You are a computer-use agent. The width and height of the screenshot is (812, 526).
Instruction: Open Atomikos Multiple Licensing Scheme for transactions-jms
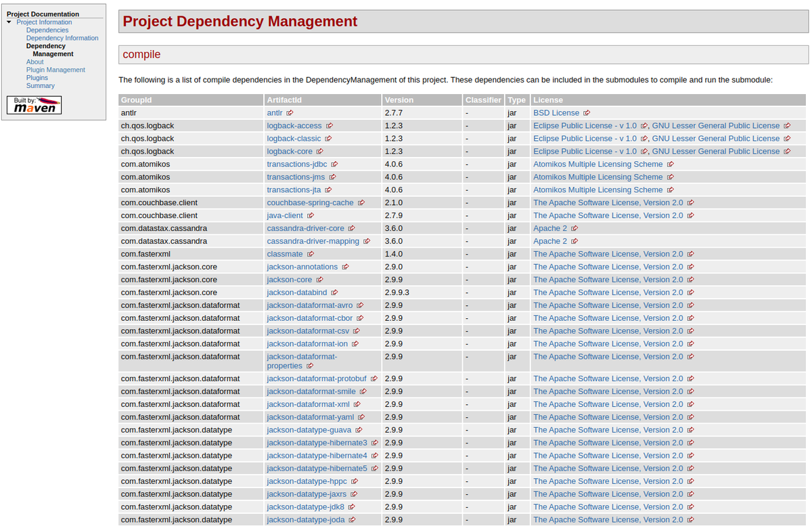pyautogui.click(x=598, y=177)
